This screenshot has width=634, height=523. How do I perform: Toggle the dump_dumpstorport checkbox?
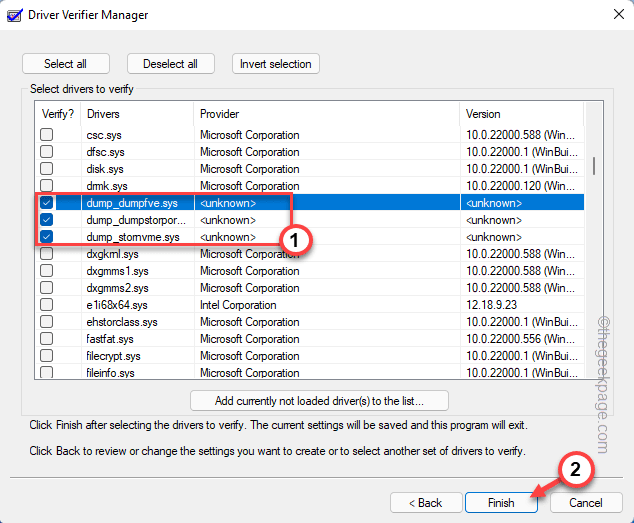pyautogui.click(x=47, y=220)
